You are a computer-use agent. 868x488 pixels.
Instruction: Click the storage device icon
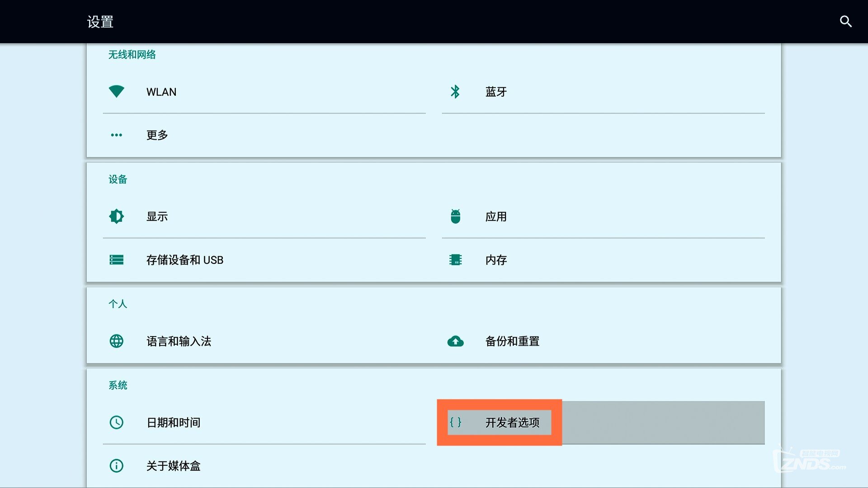click(x=116, y=260)
